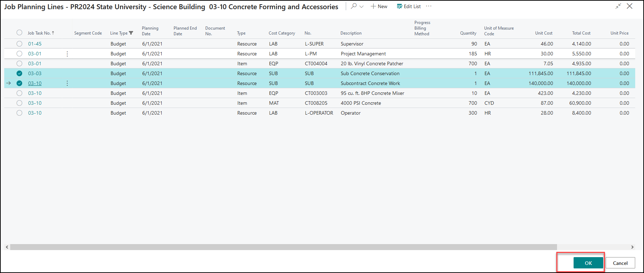Click the Line Type filter funnel icon

[131, 33]
